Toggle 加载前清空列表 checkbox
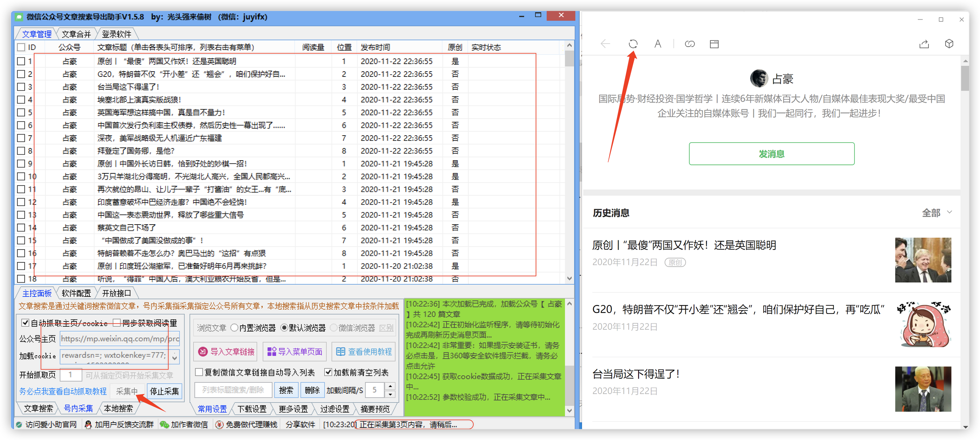 (328, 372)
